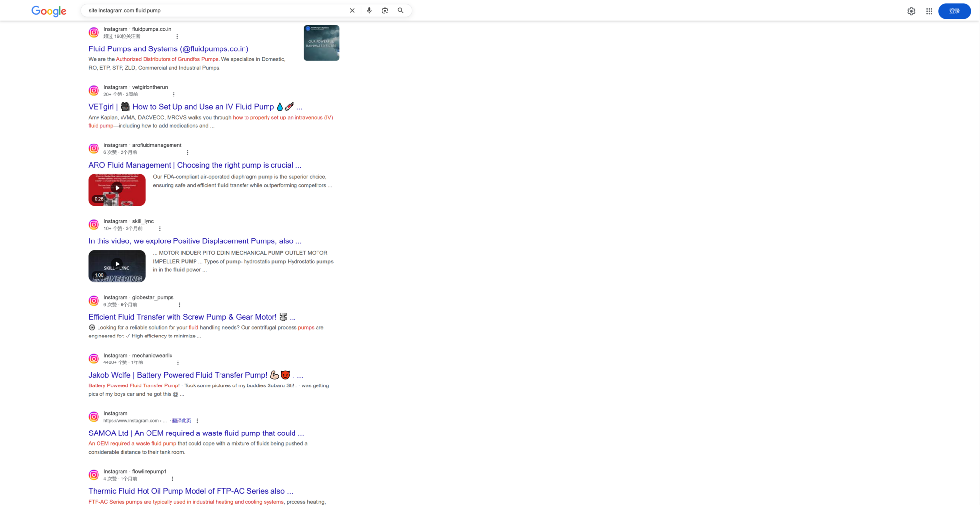Open 'ARO Fluid Management | Choosing the right pump' link

(x=195, y=165)
